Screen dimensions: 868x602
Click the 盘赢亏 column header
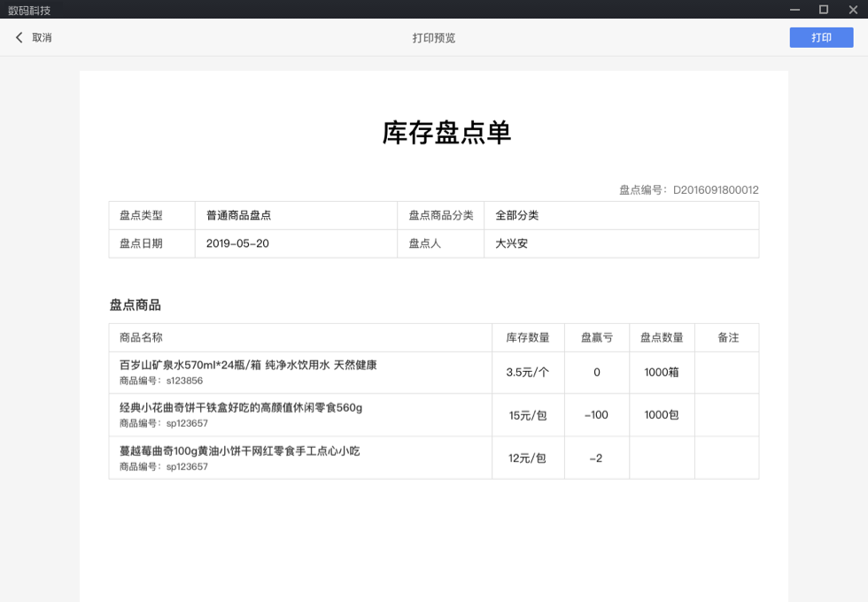pyautogui.click(x=596, y=337)
